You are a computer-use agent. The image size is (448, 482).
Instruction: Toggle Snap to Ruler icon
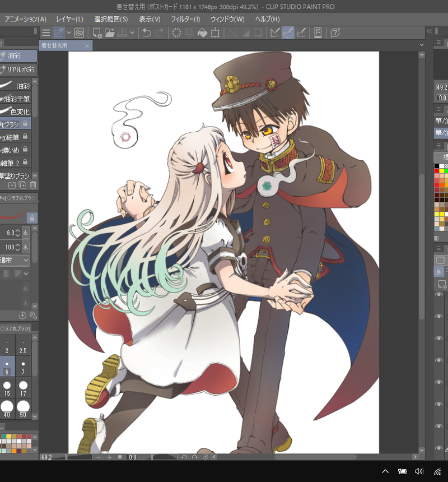pos(275,33)
